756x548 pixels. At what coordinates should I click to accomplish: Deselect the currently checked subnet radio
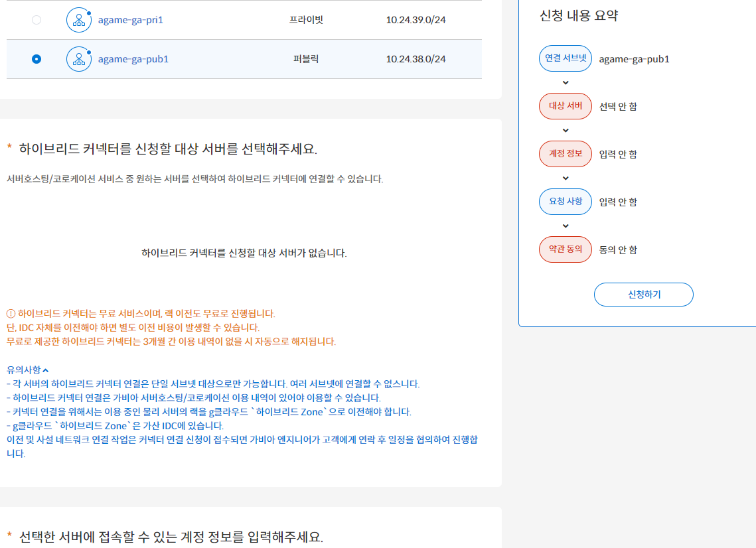point(37,58)
